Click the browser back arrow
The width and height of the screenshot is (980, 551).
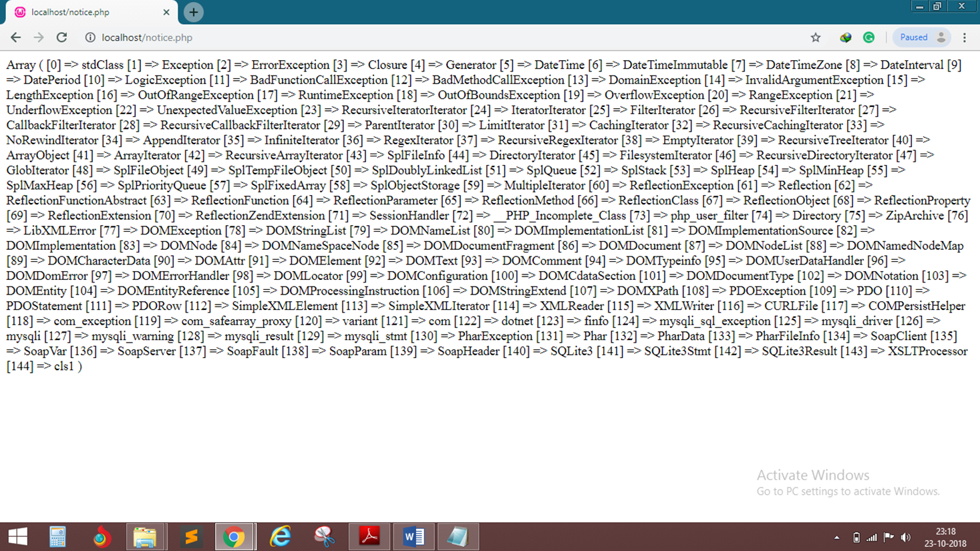(16, 37)
